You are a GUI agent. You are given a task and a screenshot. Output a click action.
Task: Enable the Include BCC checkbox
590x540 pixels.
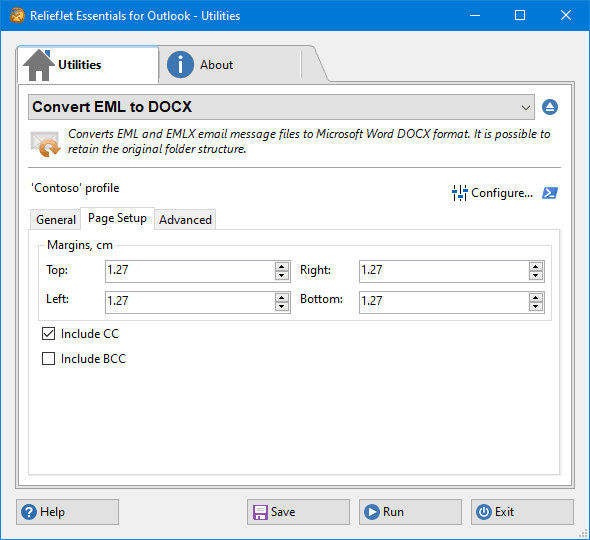coord(49,359)
